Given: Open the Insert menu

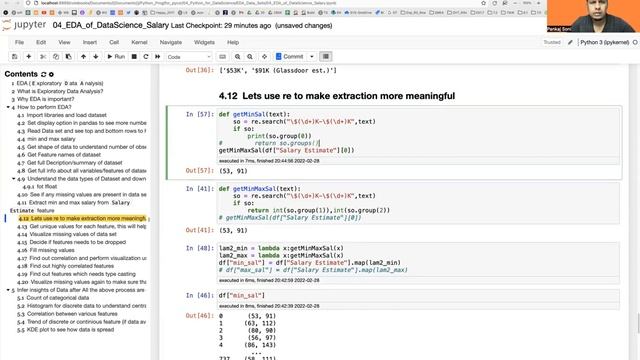Looking at the screenshot, I should point(90,42).
